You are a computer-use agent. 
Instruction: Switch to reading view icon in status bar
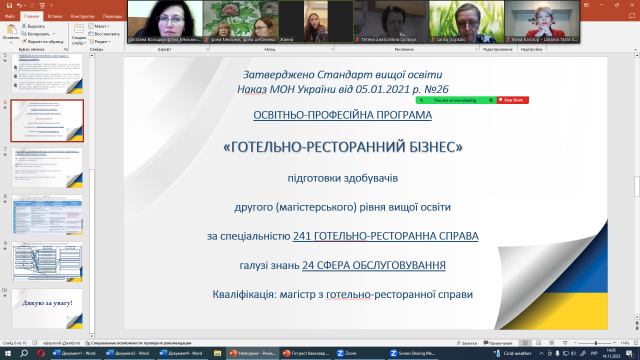pyautogui.click(x=552, y=343)
